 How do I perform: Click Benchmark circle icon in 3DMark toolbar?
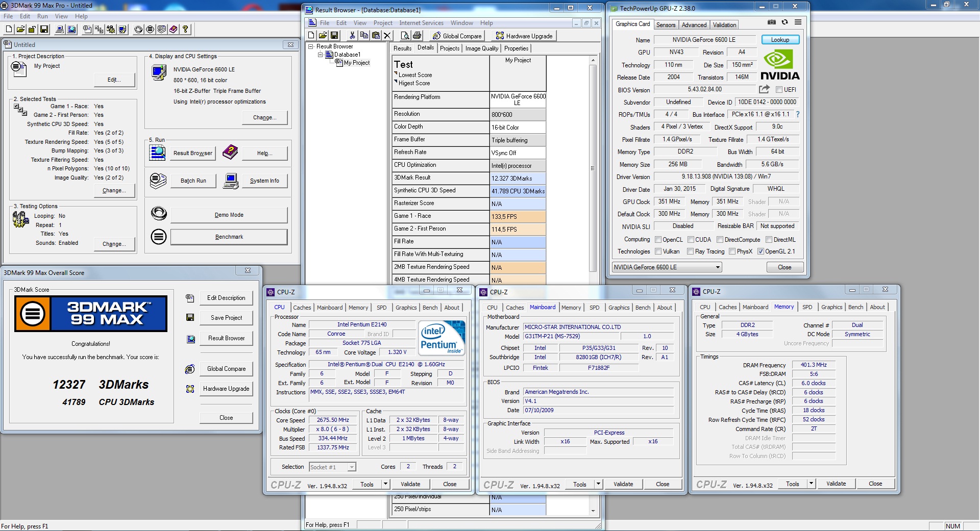tap(150, 29)
